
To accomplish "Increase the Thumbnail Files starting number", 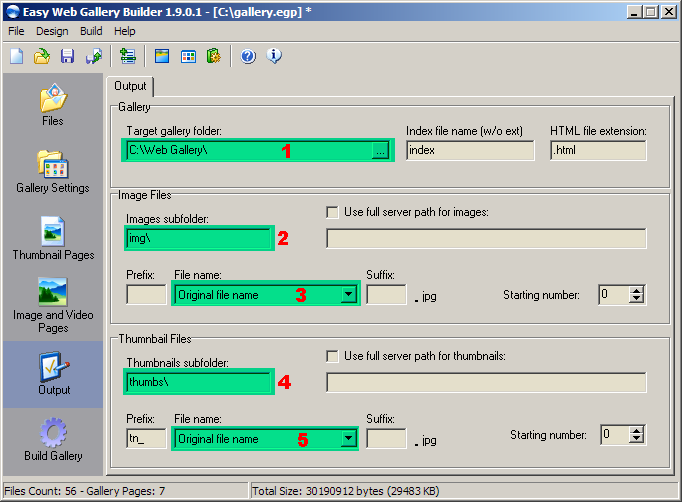I will (x=637, y=430).
